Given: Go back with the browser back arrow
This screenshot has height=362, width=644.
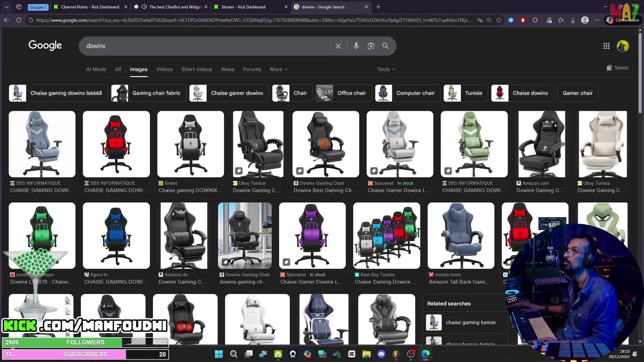Looking at the screenshot, I should coord(7,20).
